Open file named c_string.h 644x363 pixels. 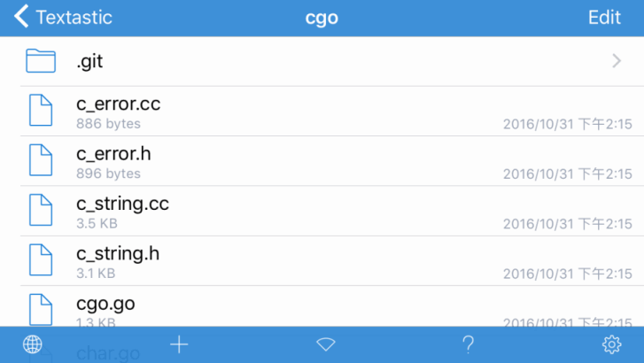(332, 261)
